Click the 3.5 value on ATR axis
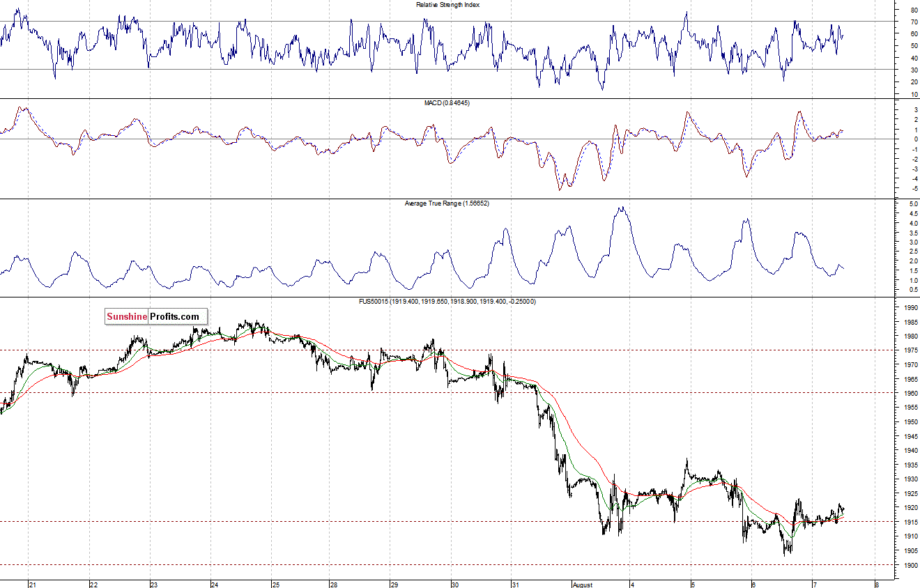This screenshot has height=588, width=920. coord(913,233)
